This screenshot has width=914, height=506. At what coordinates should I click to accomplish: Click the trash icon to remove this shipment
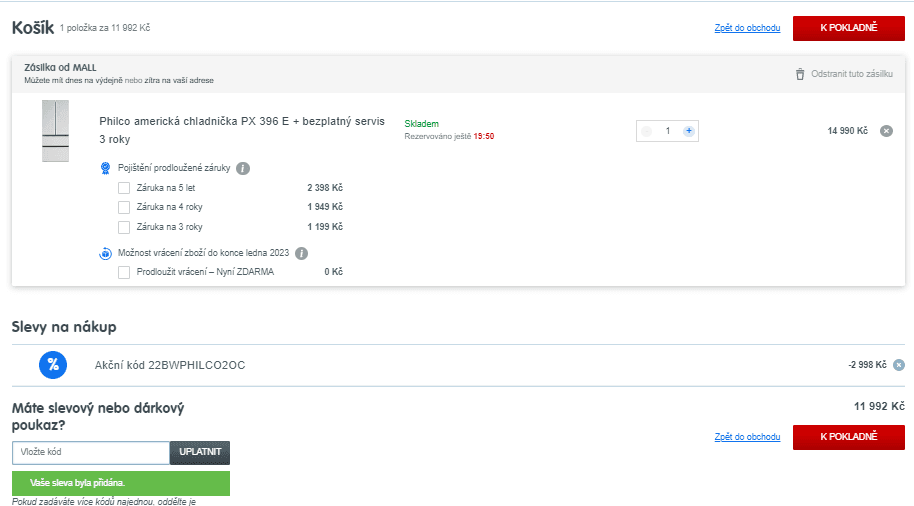point(800,74)
